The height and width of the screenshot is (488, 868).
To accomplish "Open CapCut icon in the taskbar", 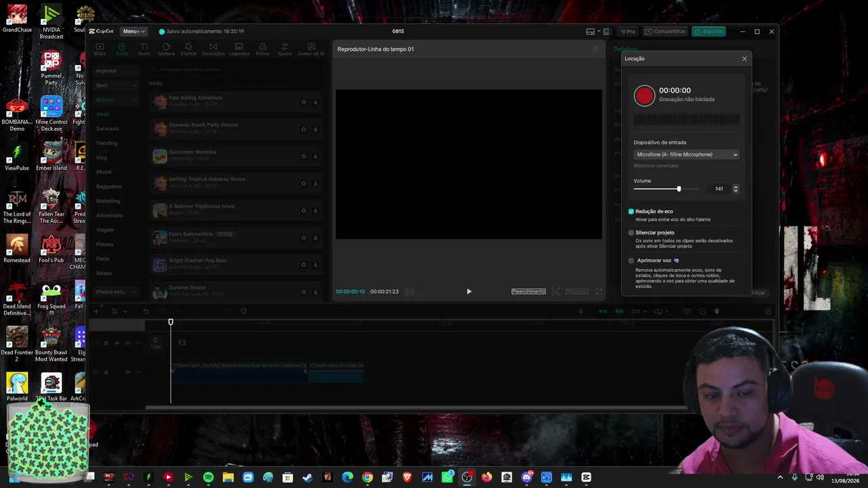I will click(x=587, y=477).
